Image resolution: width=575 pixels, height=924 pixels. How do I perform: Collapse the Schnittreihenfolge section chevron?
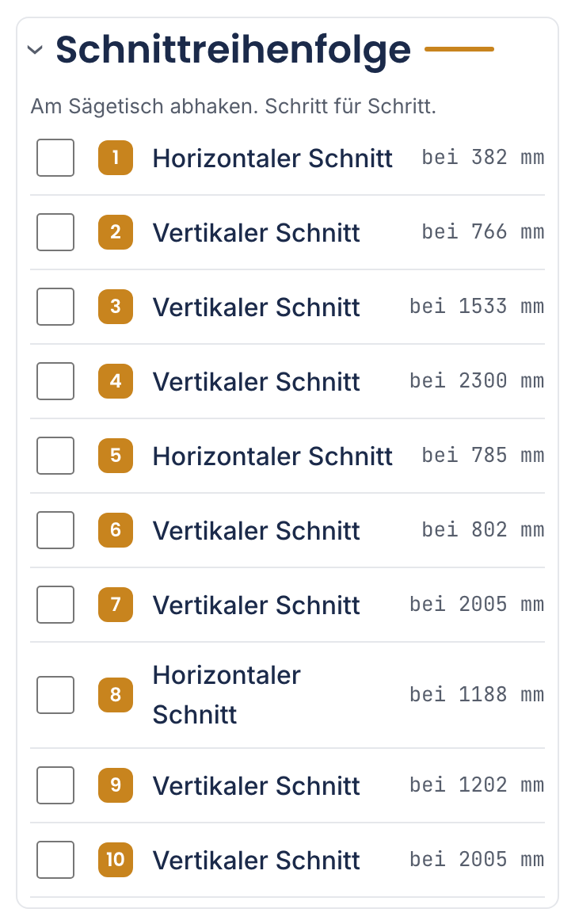pyautogui.click(x=36, y=49)
